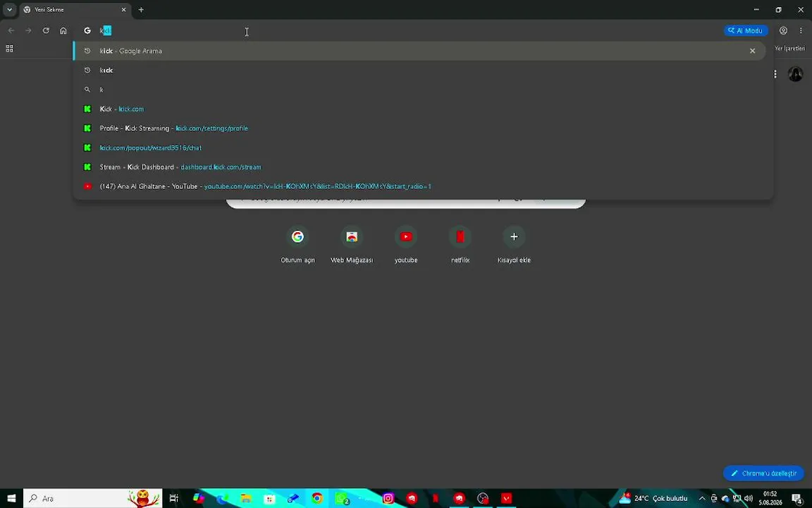Go back using the browser back arrow
This screenshot has height=508, width=812.
point(11,30)
